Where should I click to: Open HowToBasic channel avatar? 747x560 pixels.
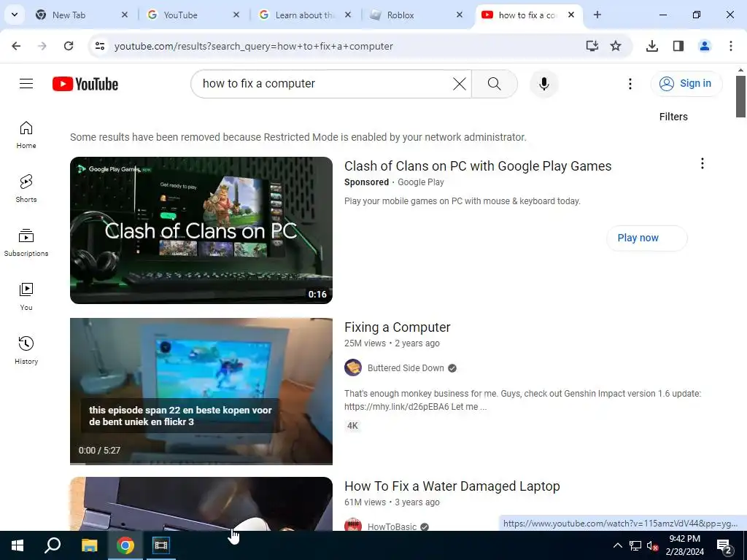tap(353, 526)
